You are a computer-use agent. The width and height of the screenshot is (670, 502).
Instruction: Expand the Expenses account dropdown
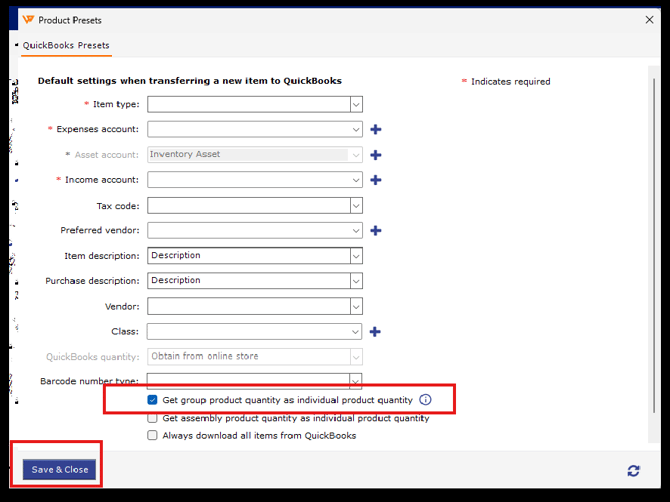356,129
